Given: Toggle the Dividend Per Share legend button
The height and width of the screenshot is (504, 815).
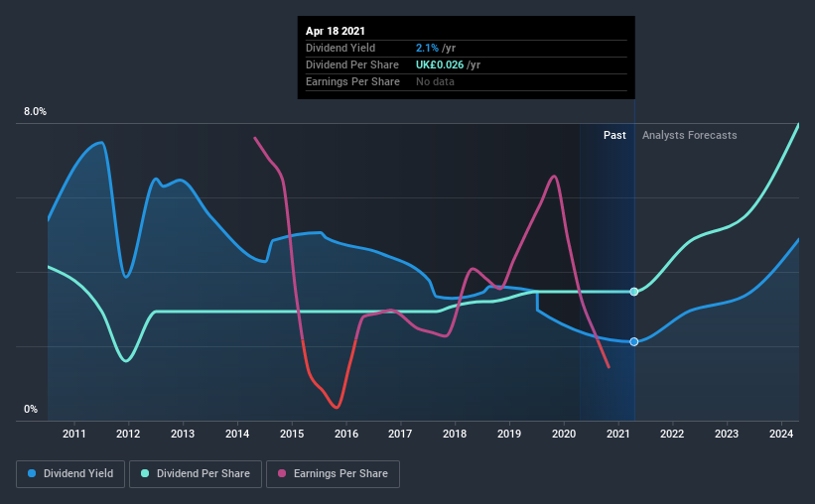Looking at the screenshot, I should 196,474.
